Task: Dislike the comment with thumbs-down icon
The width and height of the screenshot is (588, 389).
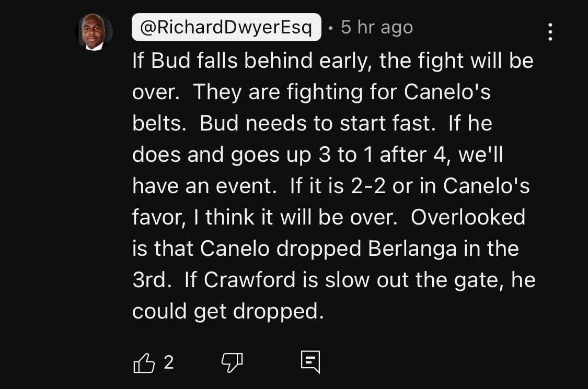Action: pos(232,362)
